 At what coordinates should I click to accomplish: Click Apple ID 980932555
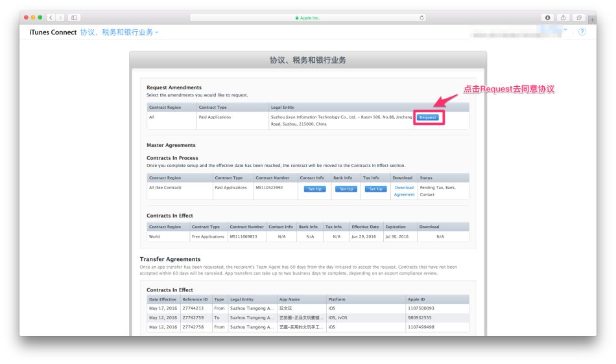click(x=420, y=318)
